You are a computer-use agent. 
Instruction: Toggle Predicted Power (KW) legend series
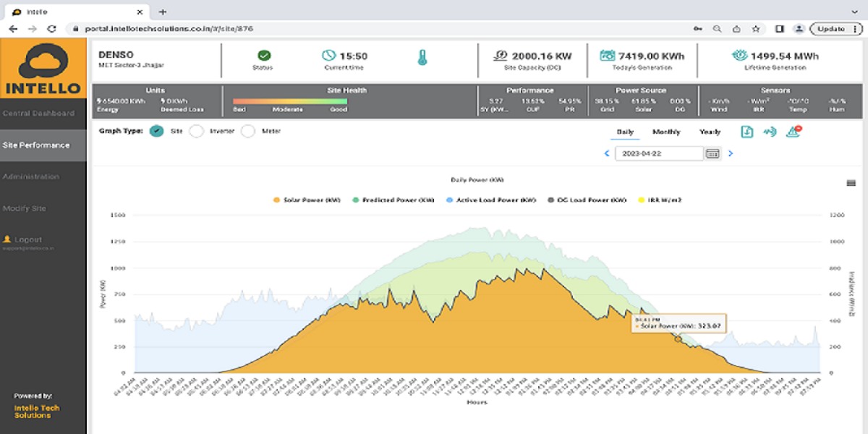pyautogui.click(x=393, y=199)
